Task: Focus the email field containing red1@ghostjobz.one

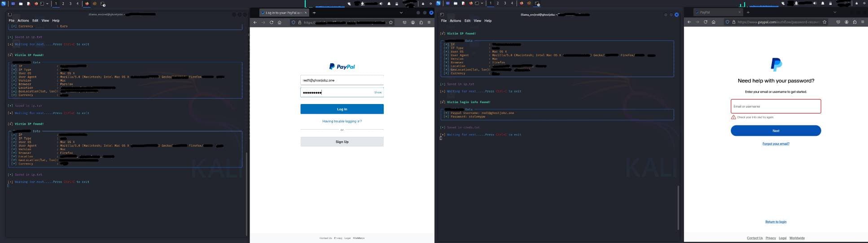Action: [342, 80]
